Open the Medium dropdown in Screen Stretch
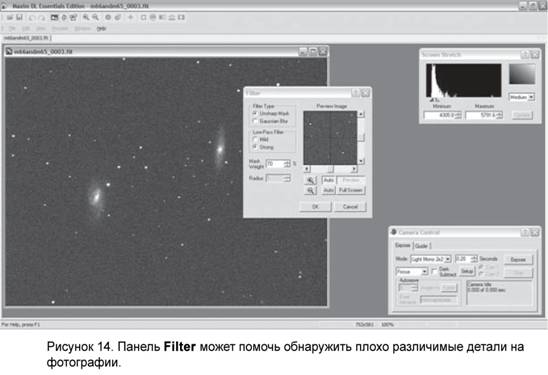This screenshot has height=375, width=548. click(x=521, y=97)
